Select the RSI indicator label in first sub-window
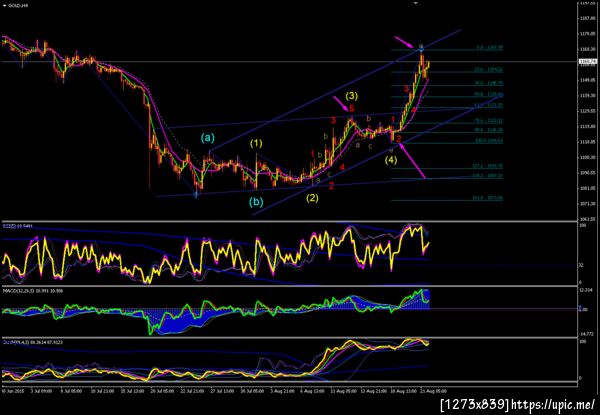The image size is (600, 415). coord(17,226)
